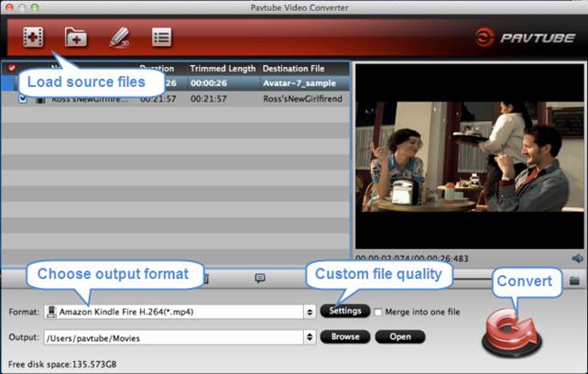Viewport: 588px width, 374px height.
Task: Click the playback timecode under preview
Action: pos(412,258)
